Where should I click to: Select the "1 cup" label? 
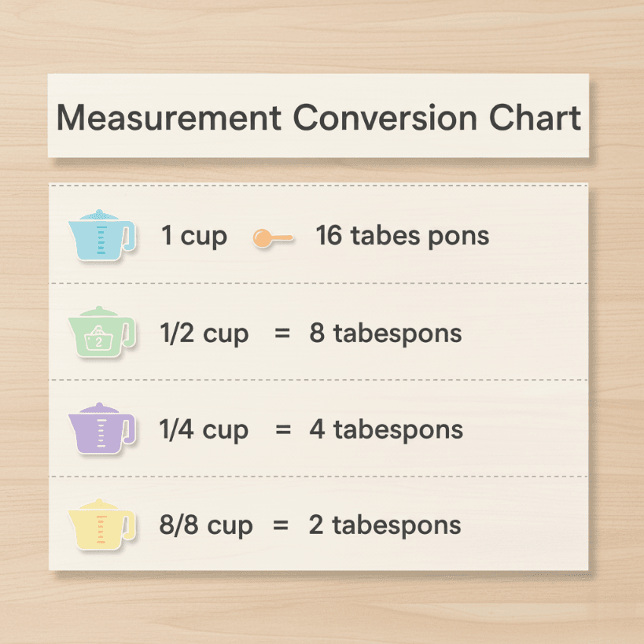pos(194,235)
